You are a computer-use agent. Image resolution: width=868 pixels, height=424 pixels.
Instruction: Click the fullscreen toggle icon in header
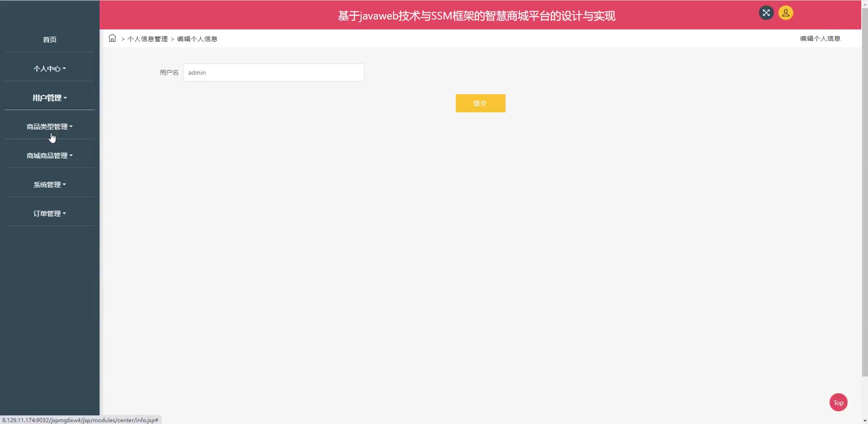(x=766, y=13)
